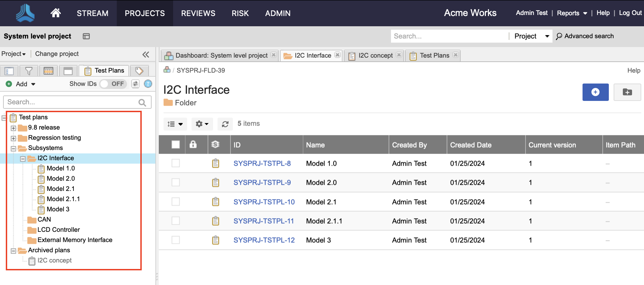The image size is (644, 285).
Task: Click Log Out
Action: pos(630,13)
